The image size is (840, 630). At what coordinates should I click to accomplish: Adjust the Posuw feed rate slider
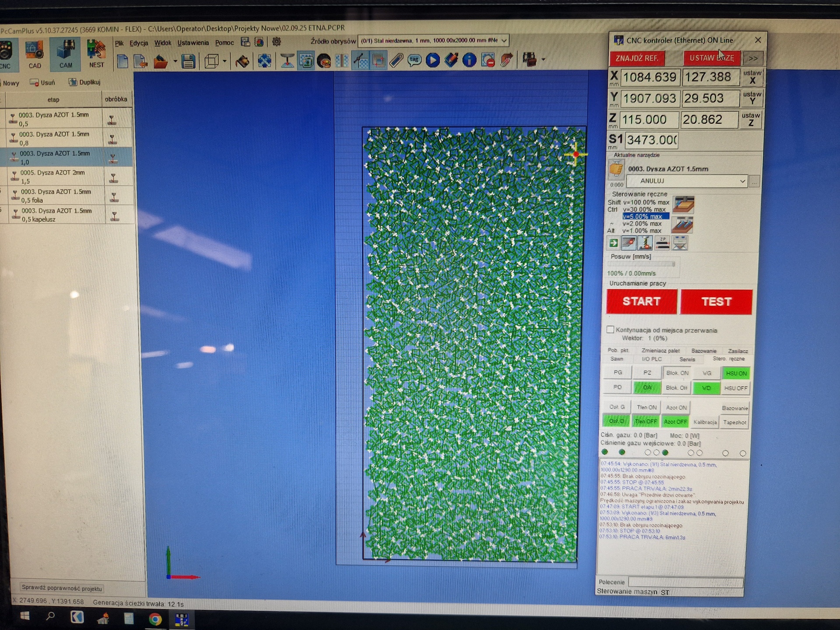(674, 264)
